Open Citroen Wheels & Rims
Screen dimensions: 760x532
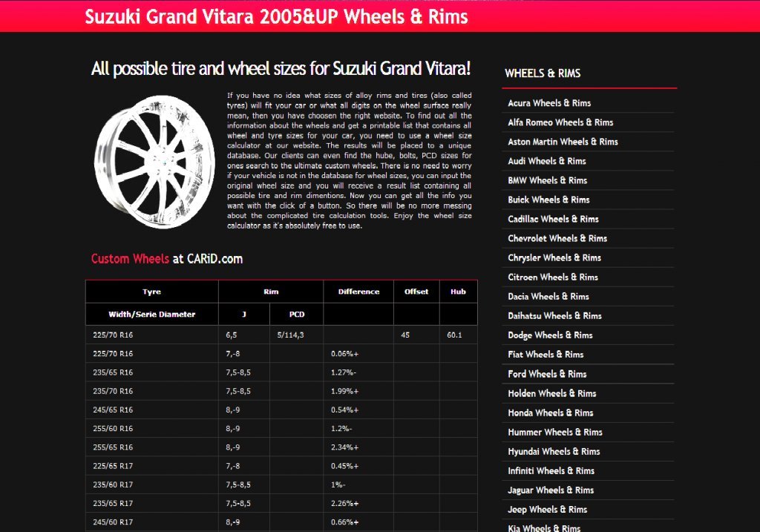(x=553, y=277)
